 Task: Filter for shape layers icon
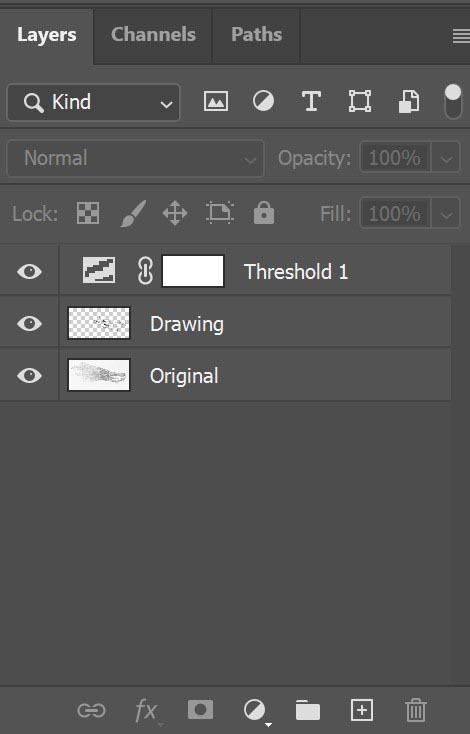[360, 101]
